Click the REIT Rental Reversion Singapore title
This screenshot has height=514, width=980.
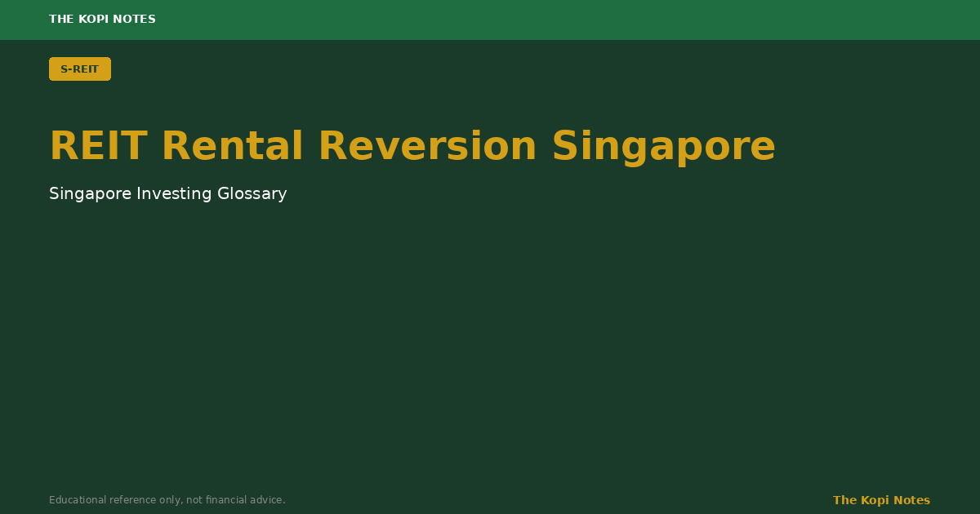click(x=412, y=147)
